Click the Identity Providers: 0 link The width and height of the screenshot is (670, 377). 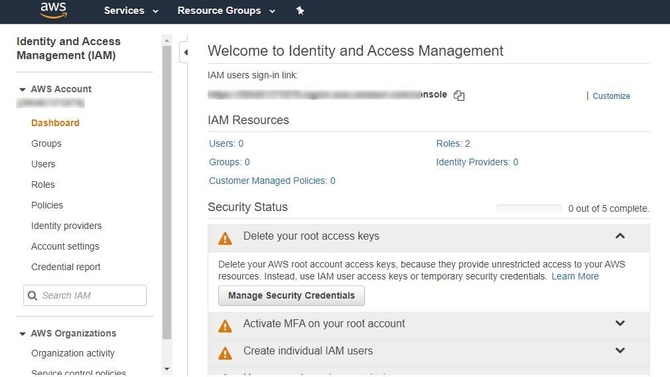[x=477, y=162]
